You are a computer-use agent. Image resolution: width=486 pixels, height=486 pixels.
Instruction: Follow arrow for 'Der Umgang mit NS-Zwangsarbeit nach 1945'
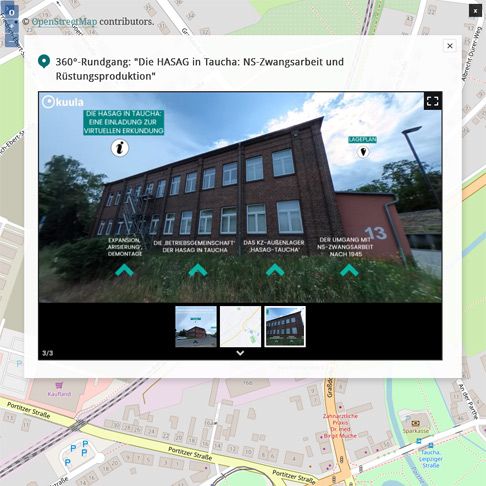349,270
